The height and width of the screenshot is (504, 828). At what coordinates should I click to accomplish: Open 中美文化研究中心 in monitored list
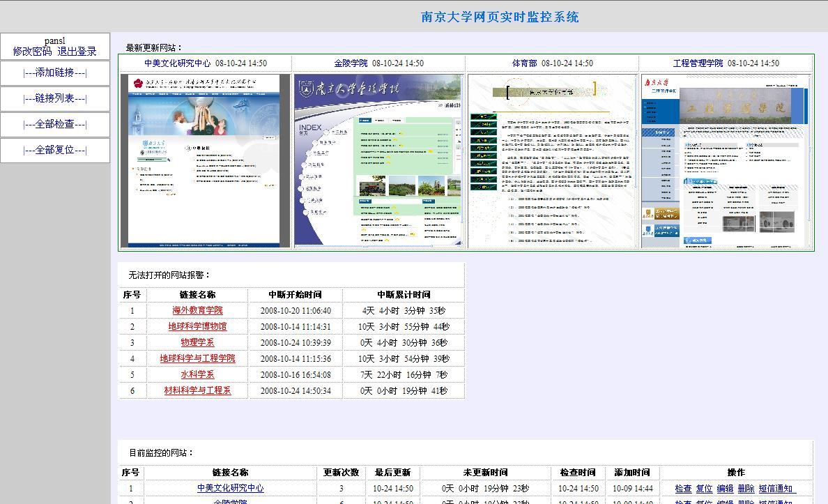click(x=230, y=489)
